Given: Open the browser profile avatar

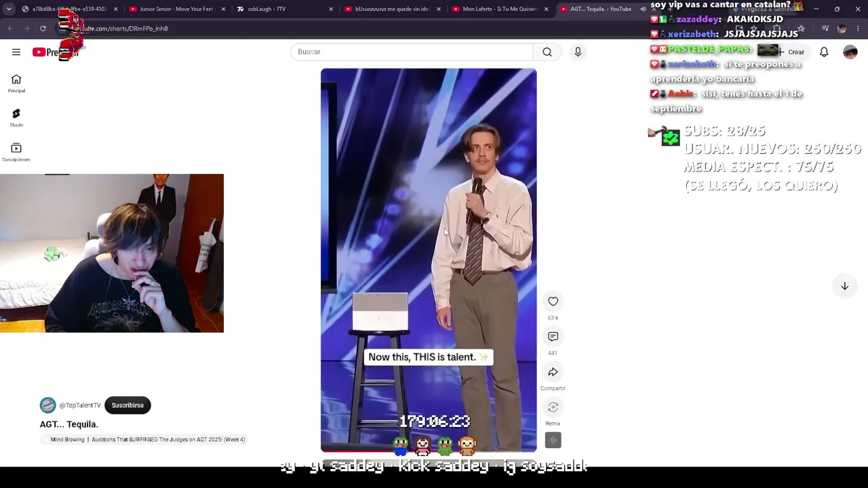Looking at the screenshot, I should pos(842,28).
